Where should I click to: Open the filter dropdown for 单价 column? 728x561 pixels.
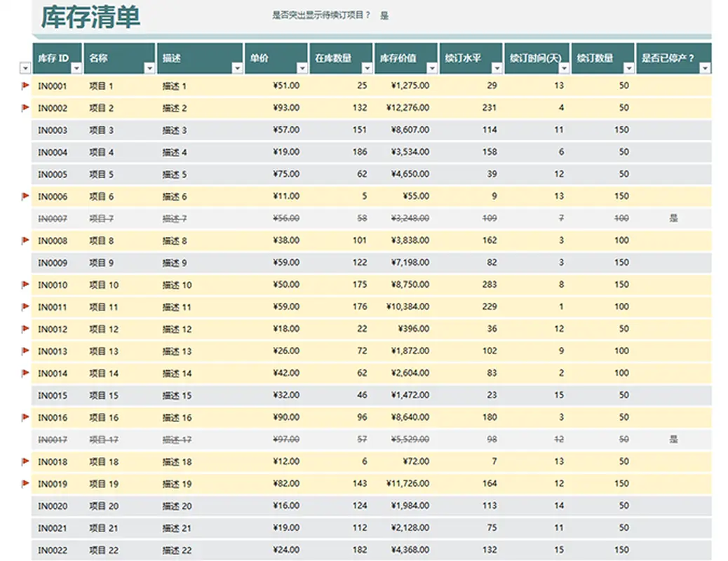[302, 68]
